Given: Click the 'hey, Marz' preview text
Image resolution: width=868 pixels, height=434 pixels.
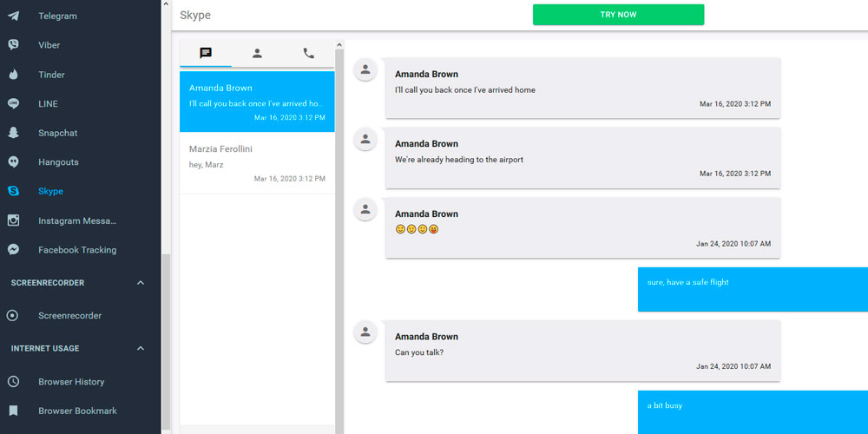Looking at the screenshot, I should (206, 164).
